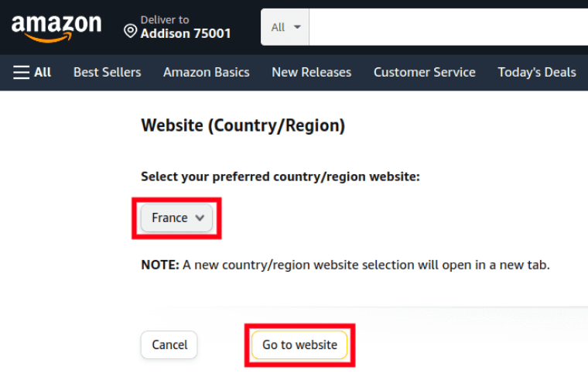Viewport: 588px width, 387px height.
Task: Click the Cancel button
Action: (169, 344)
